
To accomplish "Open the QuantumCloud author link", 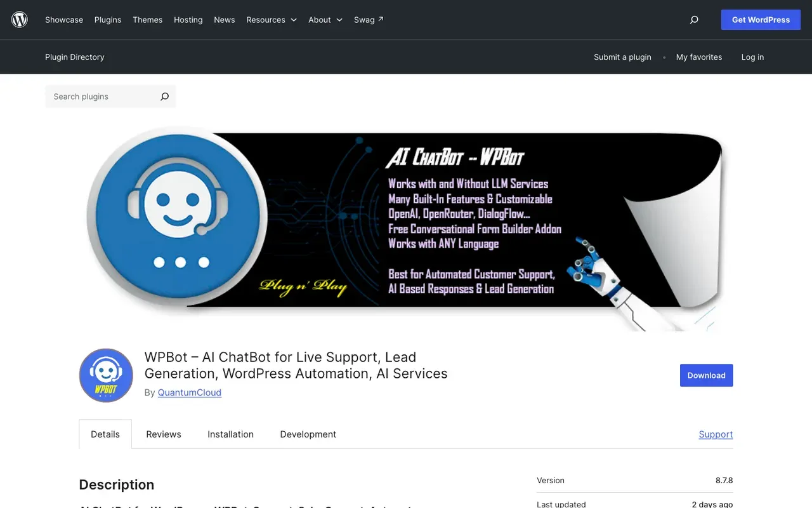I will click(x=190, y=392).
